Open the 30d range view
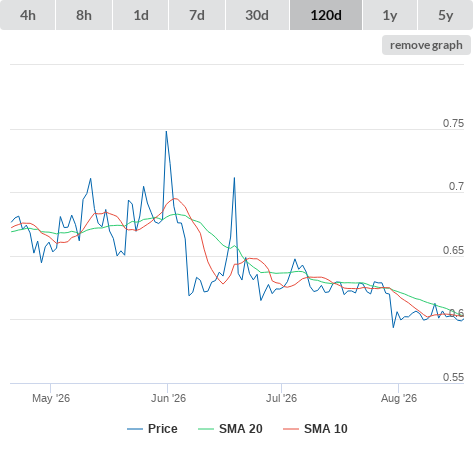474x455 pixels. [x=257, y=15]
